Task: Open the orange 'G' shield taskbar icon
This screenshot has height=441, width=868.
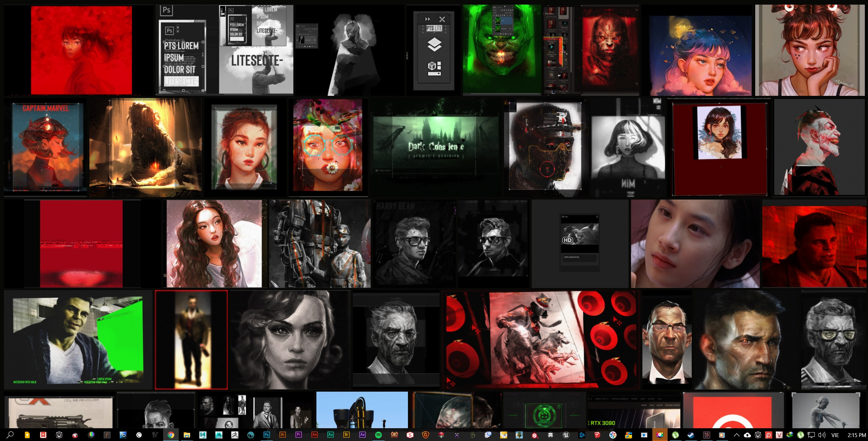Action: (x=426, y=435)
